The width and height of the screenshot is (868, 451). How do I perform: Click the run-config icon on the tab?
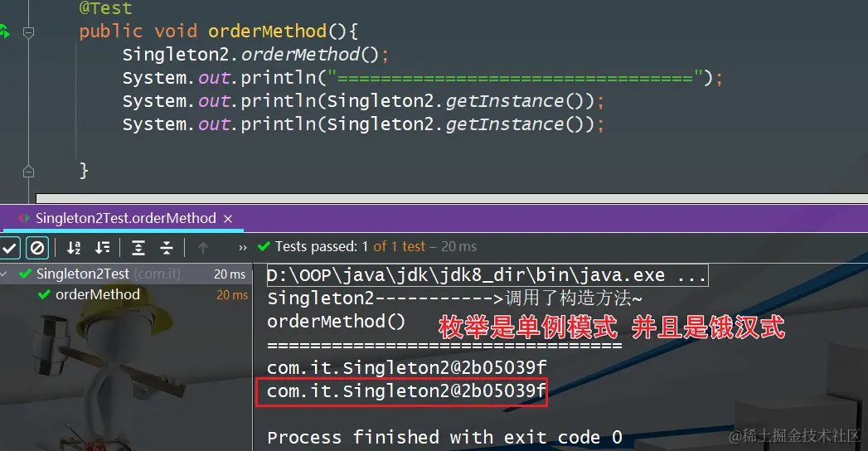click(24, 218)
